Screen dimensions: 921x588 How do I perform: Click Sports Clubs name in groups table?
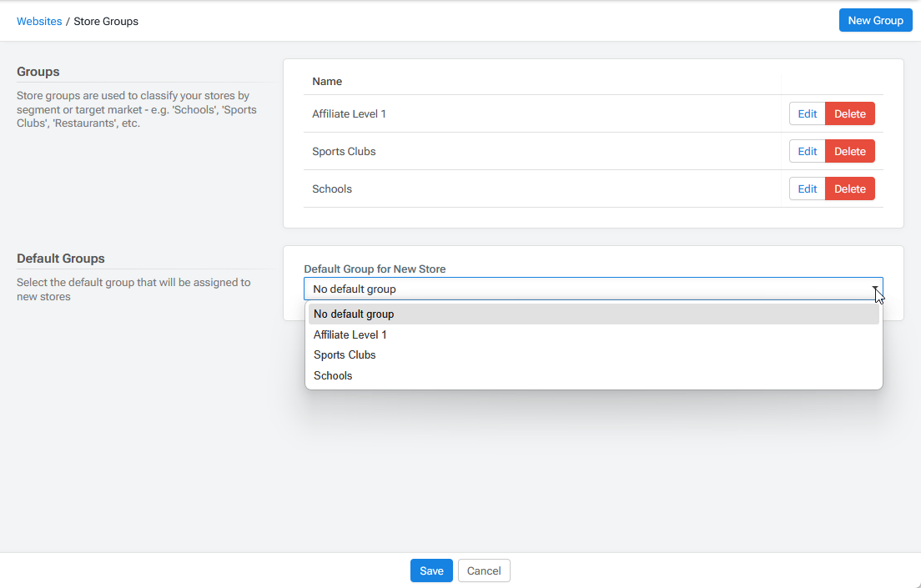tap(344, 152)
